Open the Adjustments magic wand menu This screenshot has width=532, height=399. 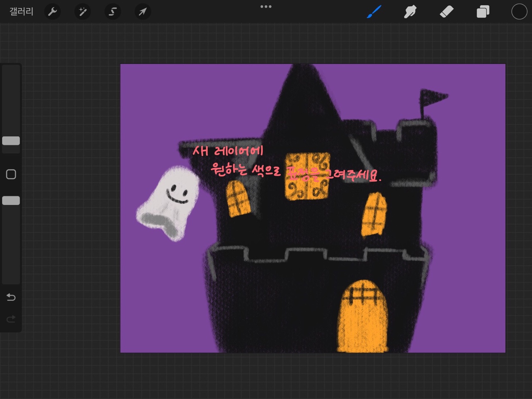pyautogui.click(x=82, y=12)
